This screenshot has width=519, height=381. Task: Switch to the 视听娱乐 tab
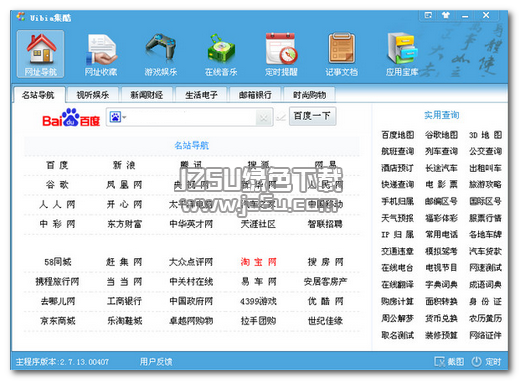(93, 95)
